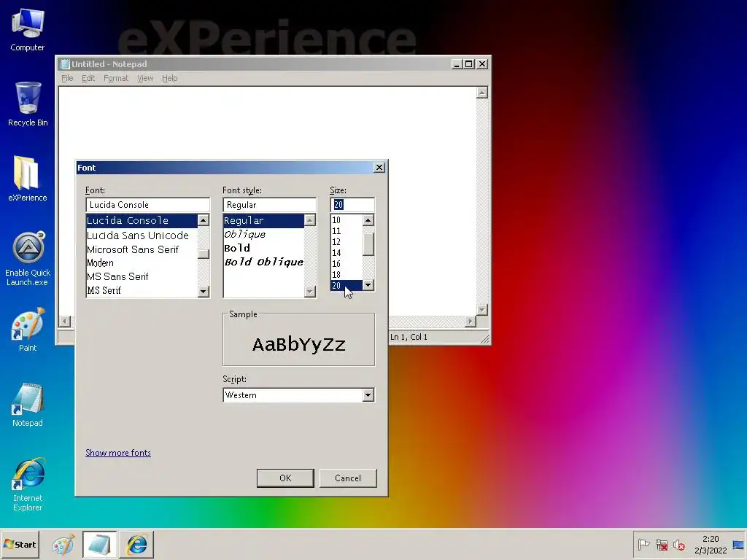Close the Font dialog
Viewport: 747px width, 560px height.
379,168
